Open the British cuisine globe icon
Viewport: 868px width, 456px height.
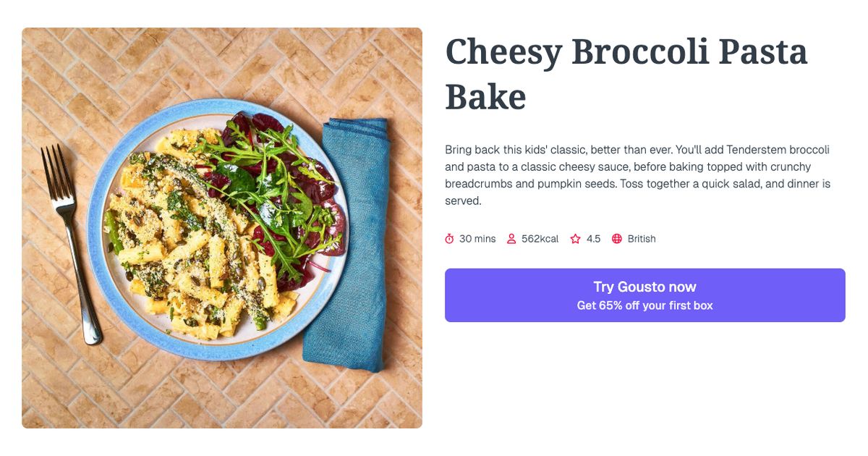[617, 238]
